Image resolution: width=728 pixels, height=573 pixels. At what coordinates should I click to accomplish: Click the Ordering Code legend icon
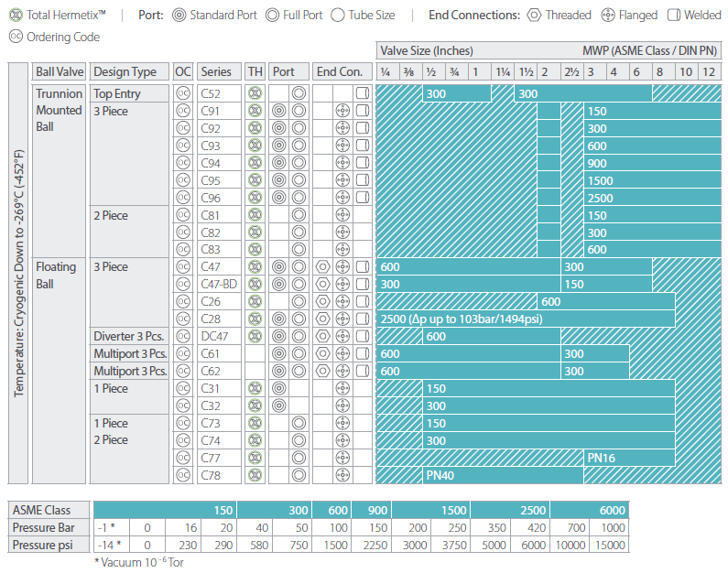point(15,37)
